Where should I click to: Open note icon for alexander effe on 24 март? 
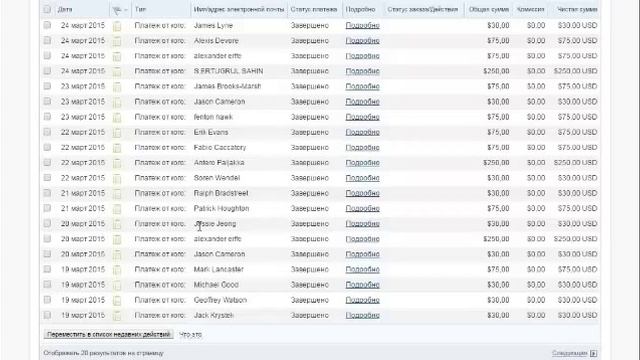pos(117,56)
